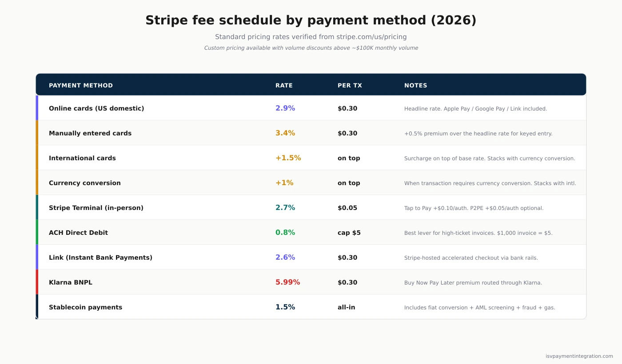Select 'International cards' row label
The height and width of the screenshot is (364, 622).
click(x=82, y=158)
